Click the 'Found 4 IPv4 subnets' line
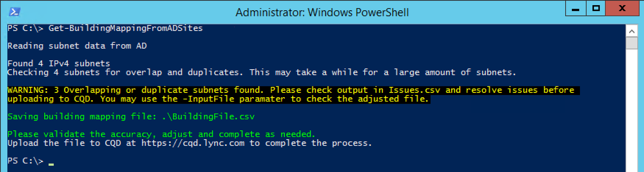Image resolution: width=644 pixels, height=172 pixels. 59,64
